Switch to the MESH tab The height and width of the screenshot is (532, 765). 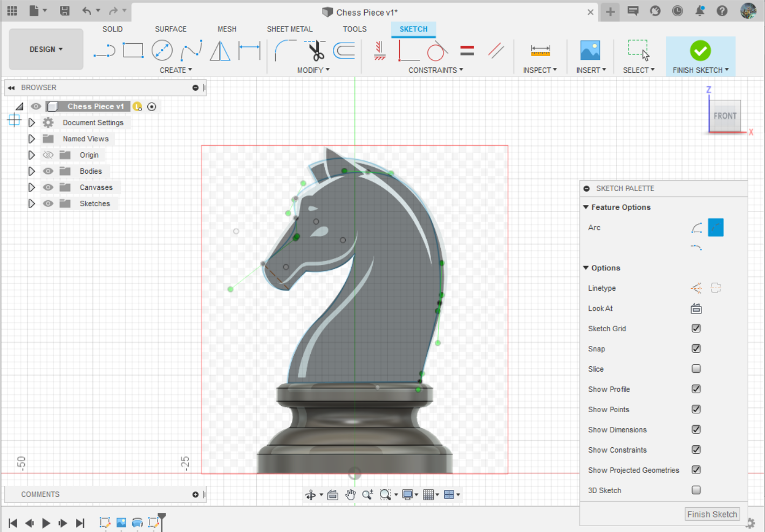click(x=227, y=29)
